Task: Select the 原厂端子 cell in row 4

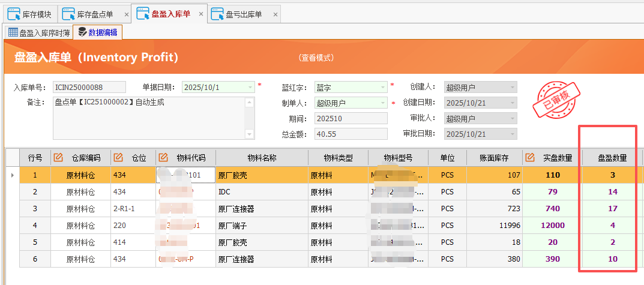Action: [x=262, y=226]
